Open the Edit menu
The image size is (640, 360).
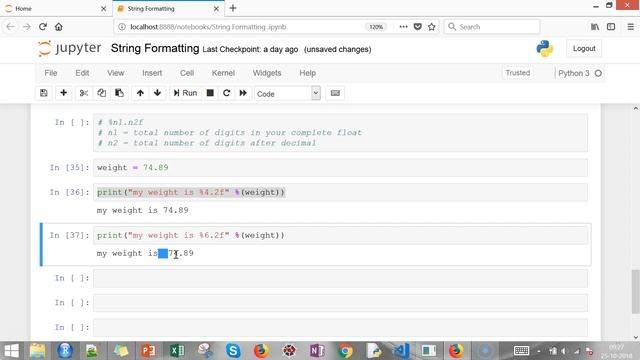click(x=82, y=73)
